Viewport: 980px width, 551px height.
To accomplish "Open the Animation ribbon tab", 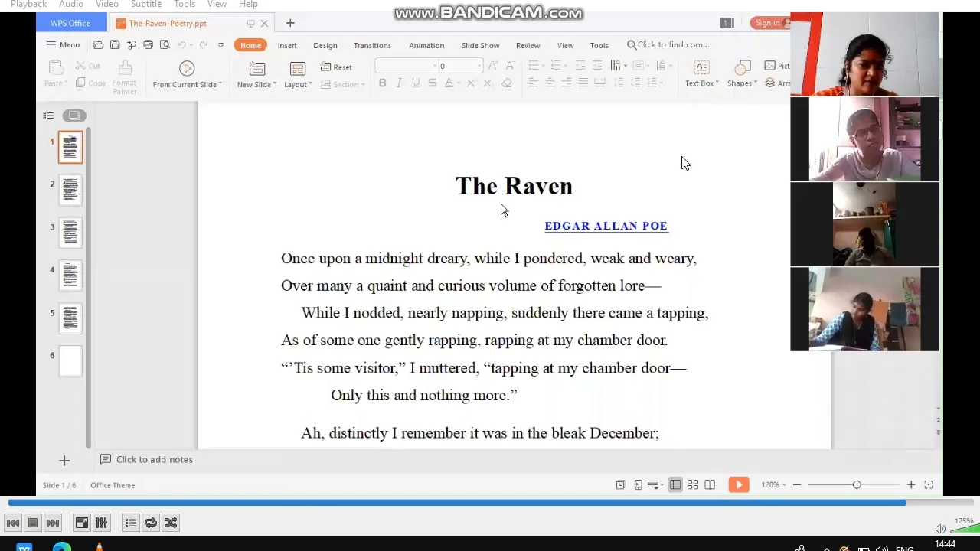I will tap(426, 45).
